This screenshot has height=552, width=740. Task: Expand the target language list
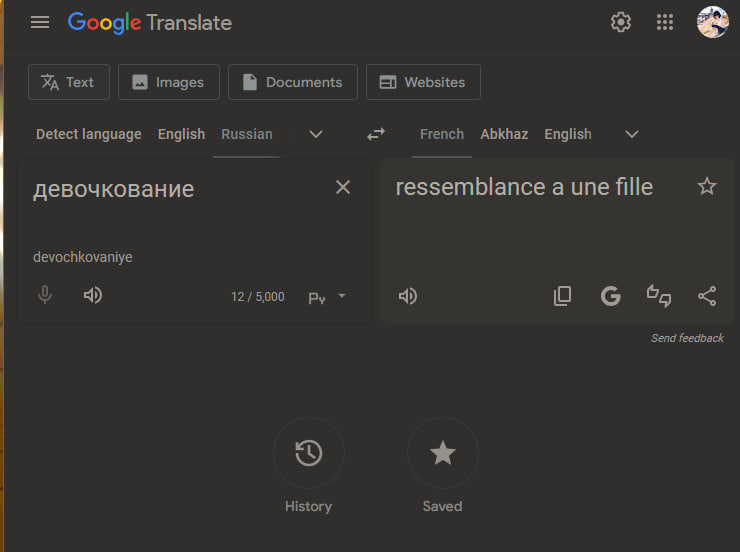click(x=632, y=134)
